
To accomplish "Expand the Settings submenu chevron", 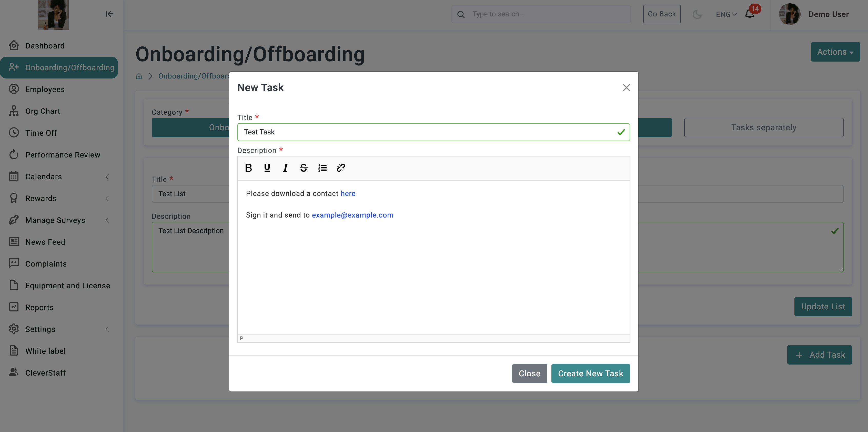I will (x=107, y=329).
